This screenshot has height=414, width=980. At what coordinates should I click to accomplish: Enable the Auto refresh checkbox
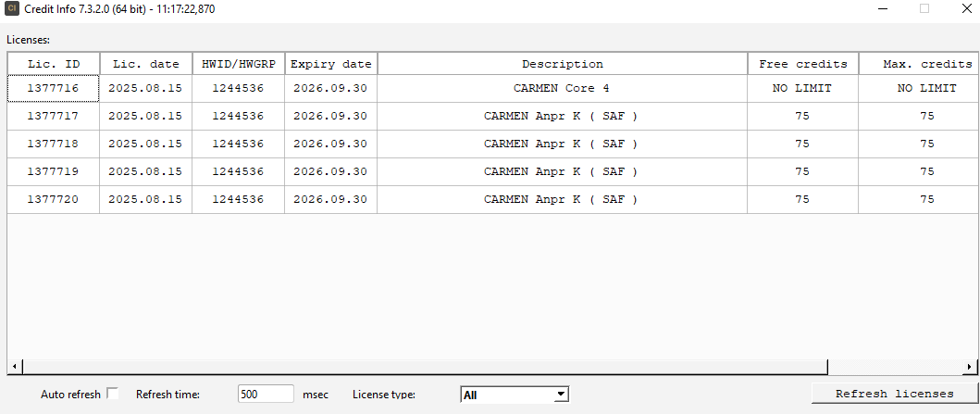coord(113,394)
